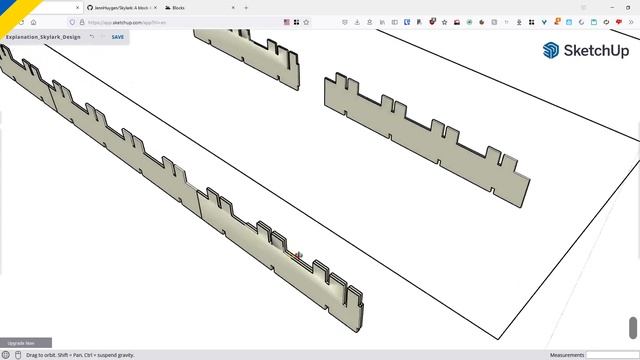
Task: Click the browser reload icon
Action: [21, 22]
